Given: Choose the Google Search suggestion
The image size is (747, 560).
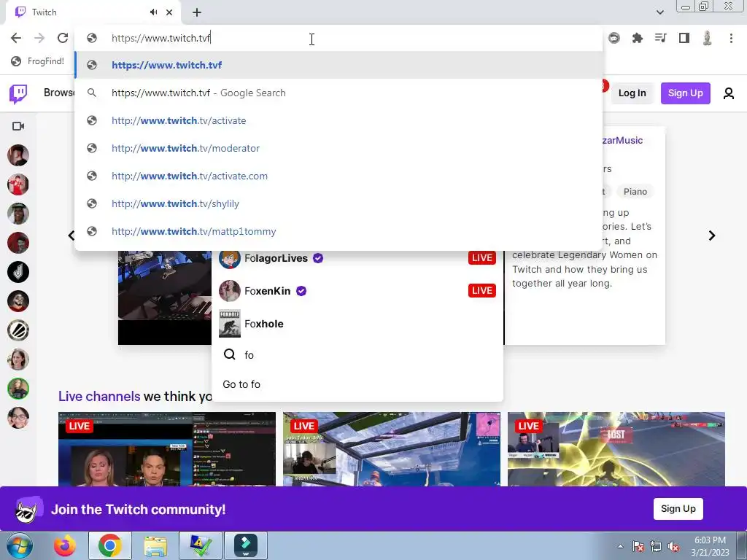Looking at the screenshot, I should pyautogui.click(x=338, y=93).
